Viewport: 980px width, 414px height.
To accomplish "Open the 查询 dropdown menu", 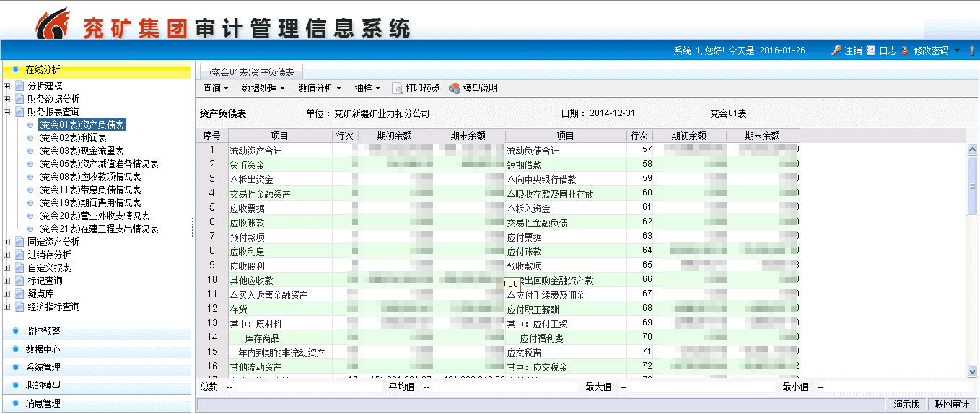I will pyautogui.click(x=215, y=88).
